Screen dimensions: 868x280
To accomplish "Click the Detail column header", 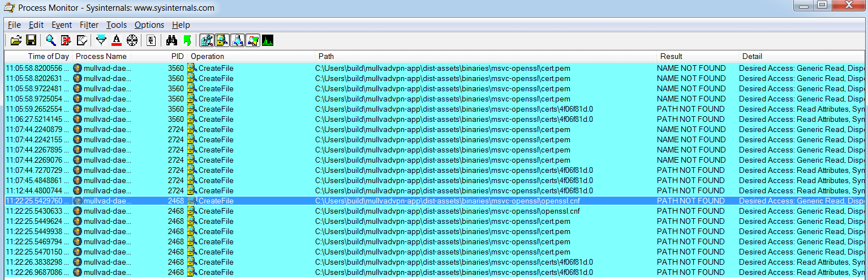I will [x=802, y=56].
